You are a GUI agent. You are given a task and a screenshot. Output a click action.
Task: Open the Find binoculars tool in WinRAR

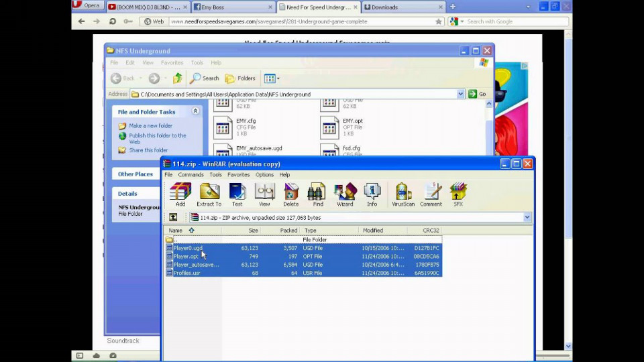pos(317,194)
